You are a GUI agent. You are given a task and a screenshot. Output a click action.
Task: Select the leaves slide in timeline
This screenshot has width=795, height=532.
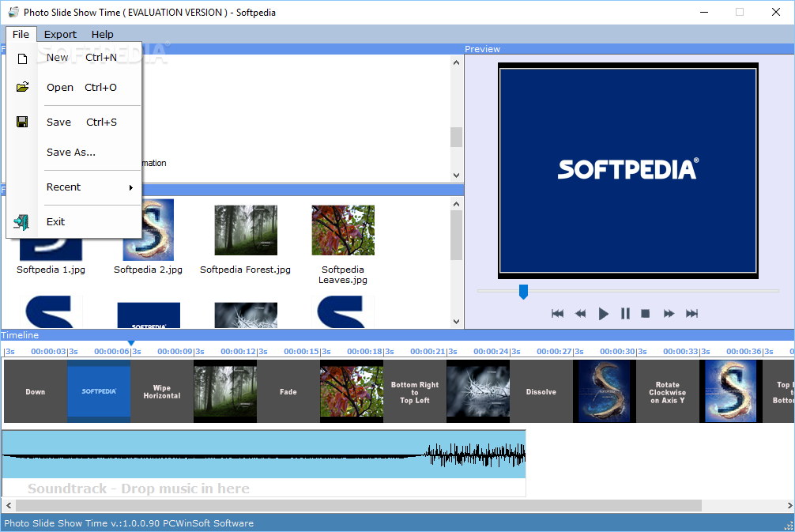click(x=352, y=391)
